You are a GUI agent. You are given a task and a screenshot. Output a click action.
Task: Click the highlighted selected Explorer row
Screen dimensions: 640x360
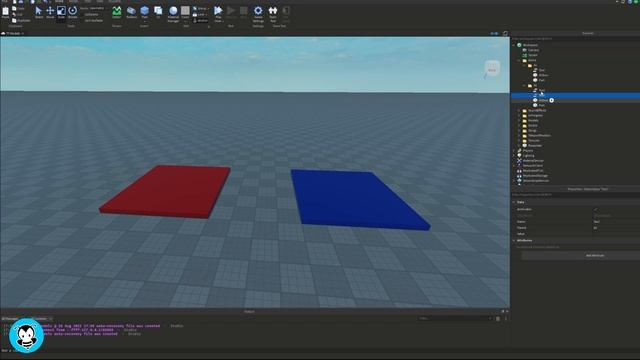(x=576, y=95)
